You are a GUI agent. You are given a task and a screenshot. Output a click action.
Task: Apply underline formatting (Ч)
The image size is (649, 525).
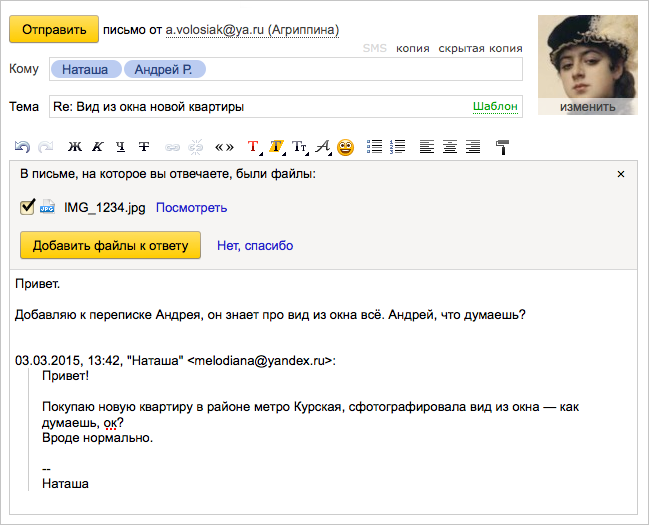point(121,147)
